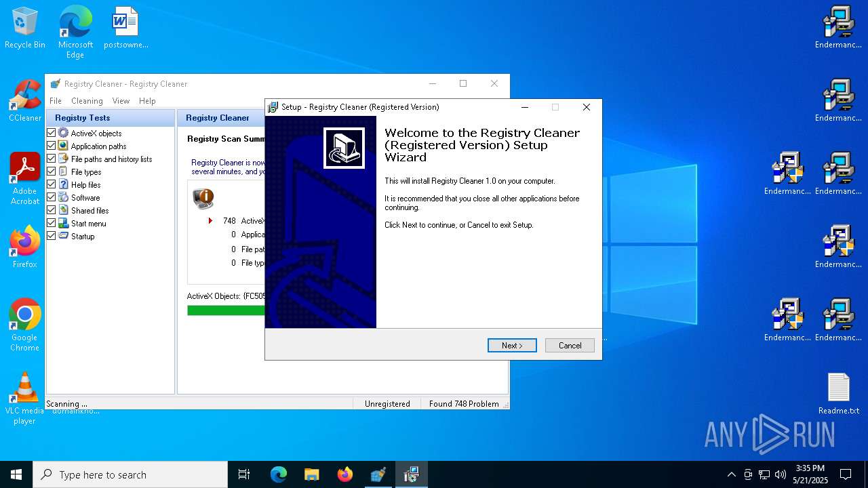Click the scan summary computer info icon
This screenshot has height=488, width=868.
point(203,198)
